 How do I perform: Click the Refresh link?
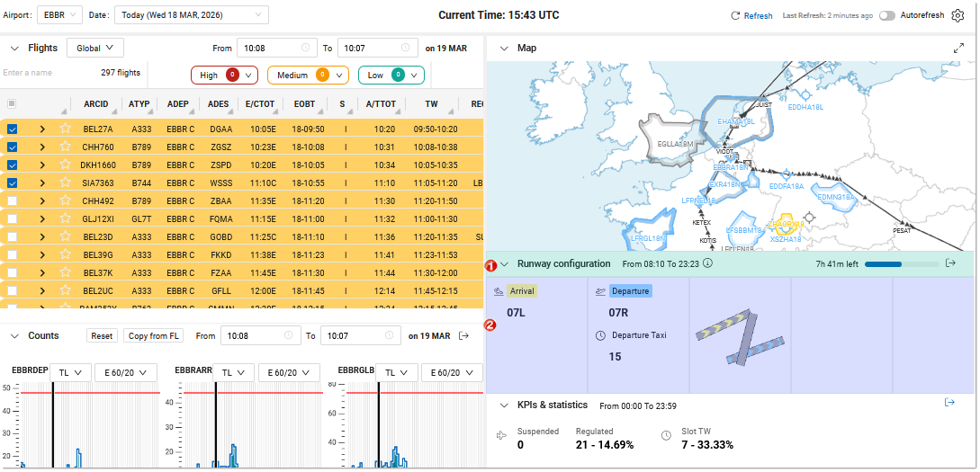(758, 15)
